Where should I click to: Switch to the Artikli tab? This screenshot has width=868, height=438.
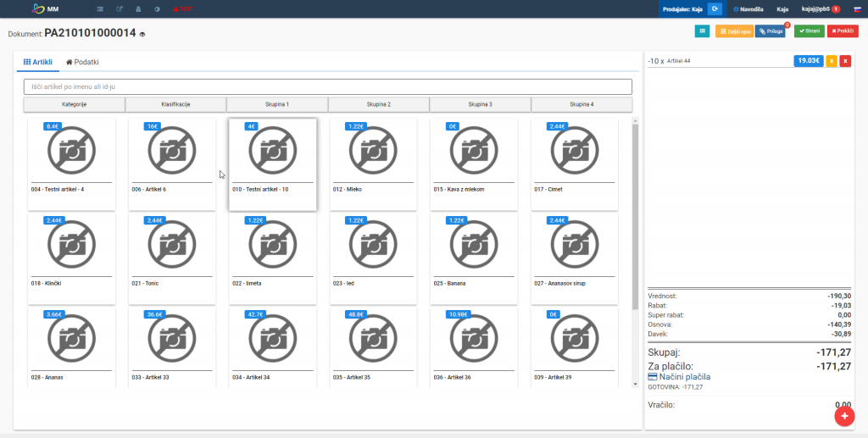37,63
